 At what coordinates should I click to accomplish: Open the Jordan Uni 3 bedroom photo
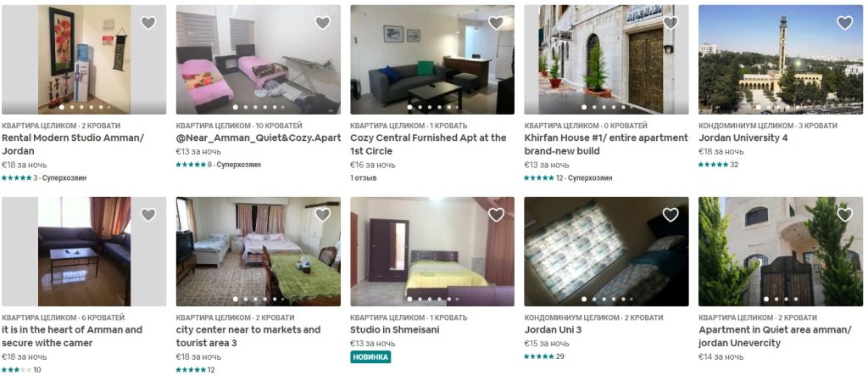[606, 251]
